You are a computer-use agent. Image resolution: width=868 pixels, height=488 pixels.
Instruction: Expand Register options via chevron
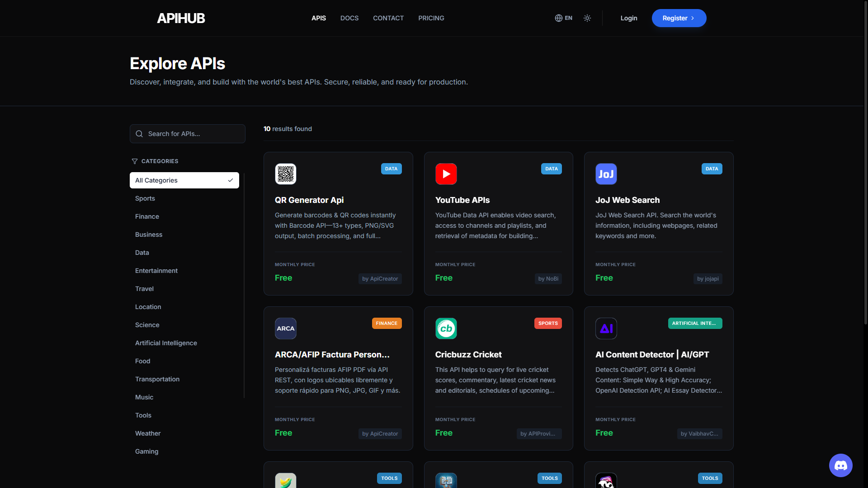692,18
